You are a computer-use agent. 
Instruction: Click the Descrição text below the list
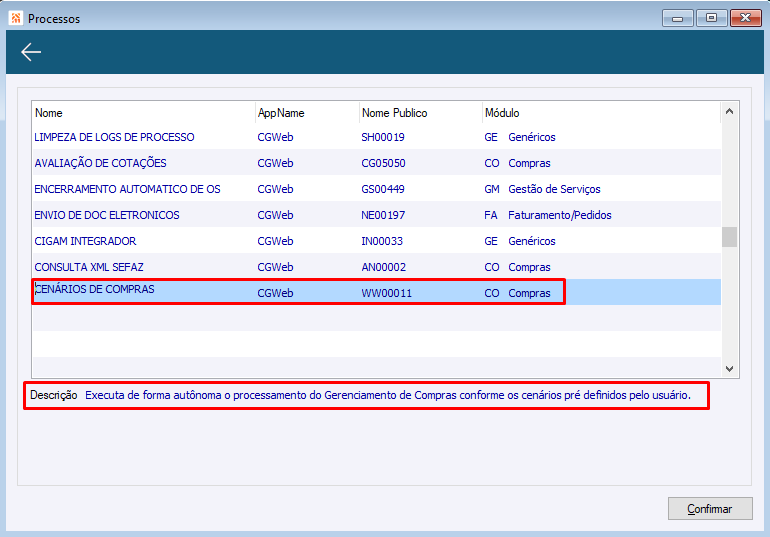coord(388,395)
